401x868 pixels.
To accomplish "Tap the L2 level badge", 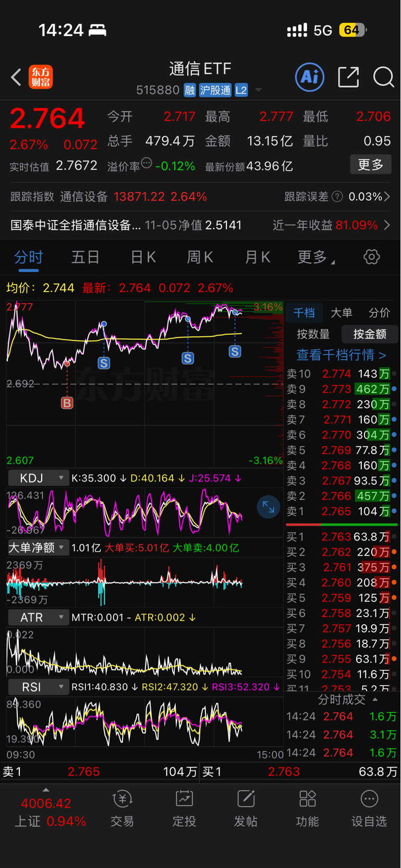I will (241, 90).
